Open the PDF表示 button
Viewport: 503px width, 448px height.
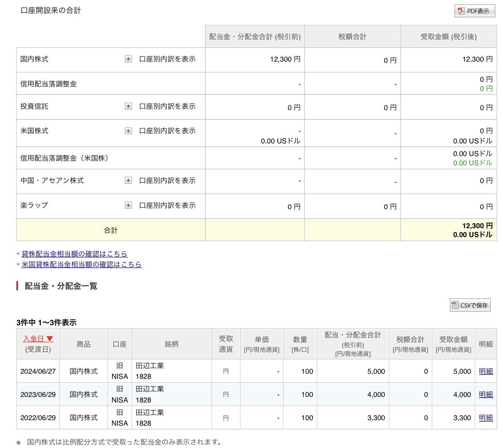(474, 11)
